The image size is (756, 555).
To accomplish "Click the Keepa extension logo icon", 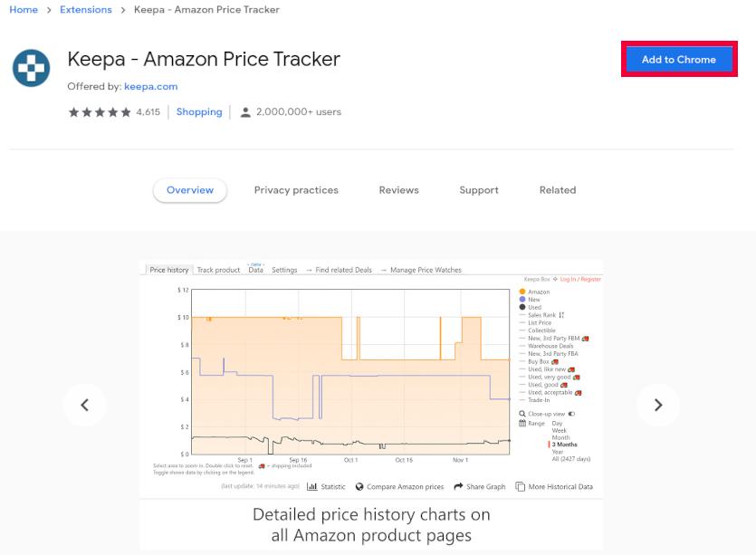I will pyautogui.click(x=31, y=68).
